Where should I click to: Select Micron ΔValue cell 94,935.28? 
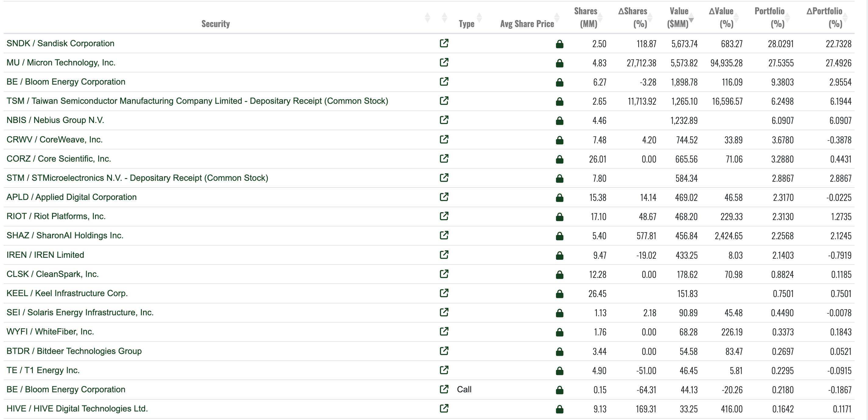click(726, 63)
